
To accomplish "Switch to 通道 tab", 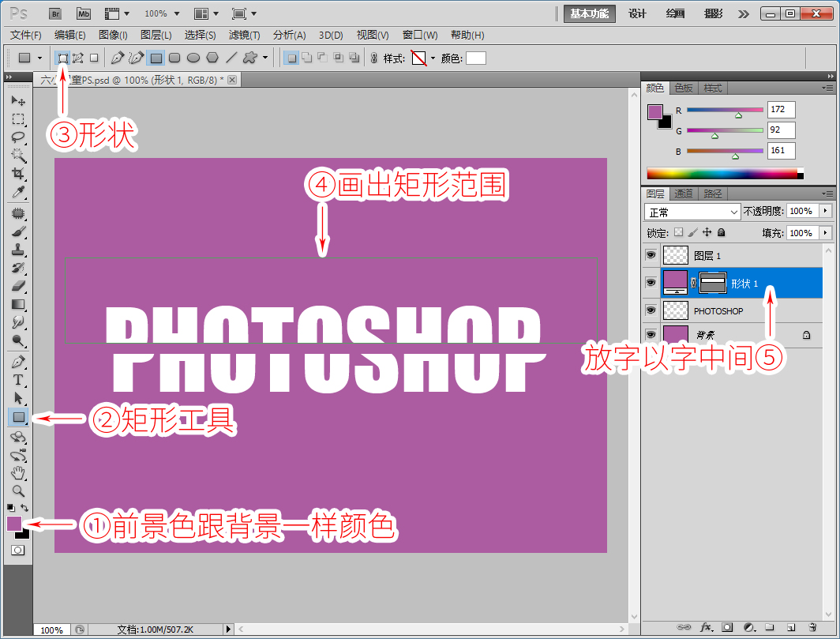I will tap(684, 194).
